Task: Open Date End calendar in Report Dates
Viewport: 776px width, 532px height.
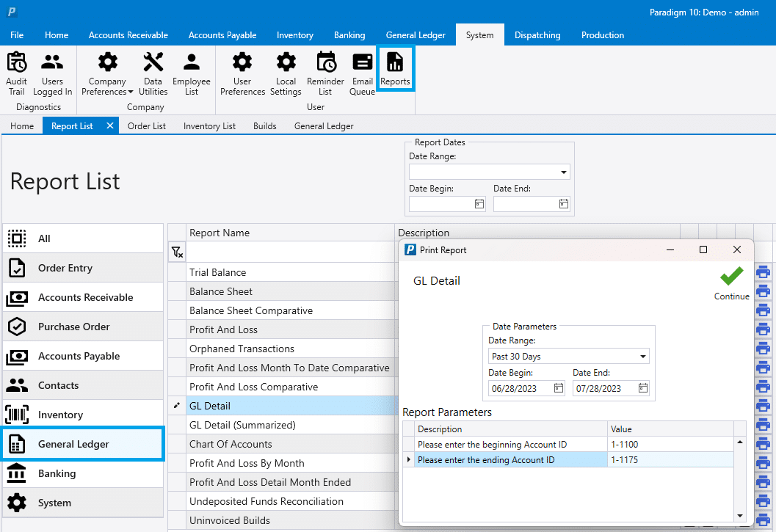Action: 564,204
